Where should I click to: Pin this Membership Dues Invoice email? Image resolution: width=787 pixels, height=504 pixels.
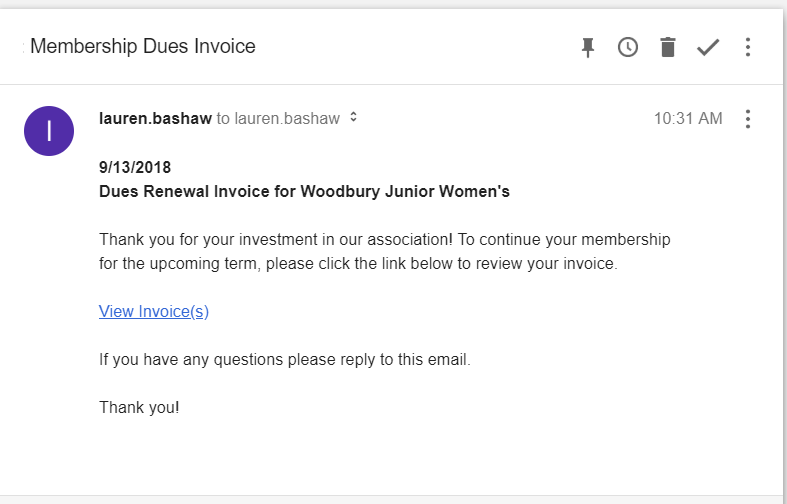[588, 48]
